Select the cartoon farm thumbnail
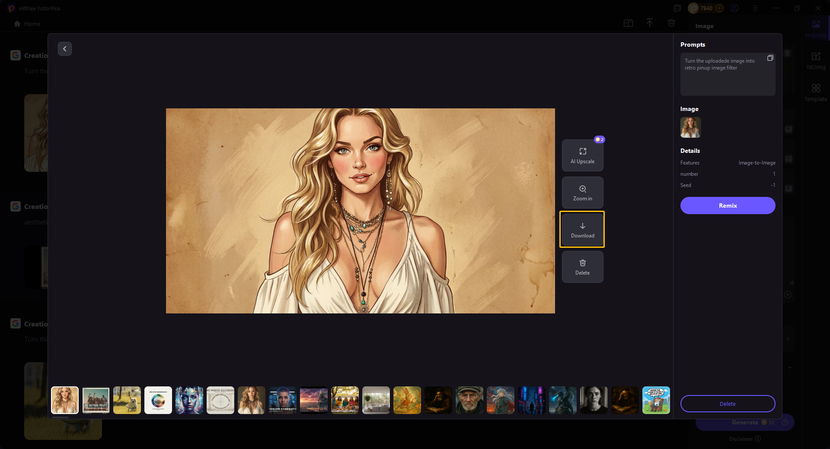The image size is (830, 449). coord(656,400)
